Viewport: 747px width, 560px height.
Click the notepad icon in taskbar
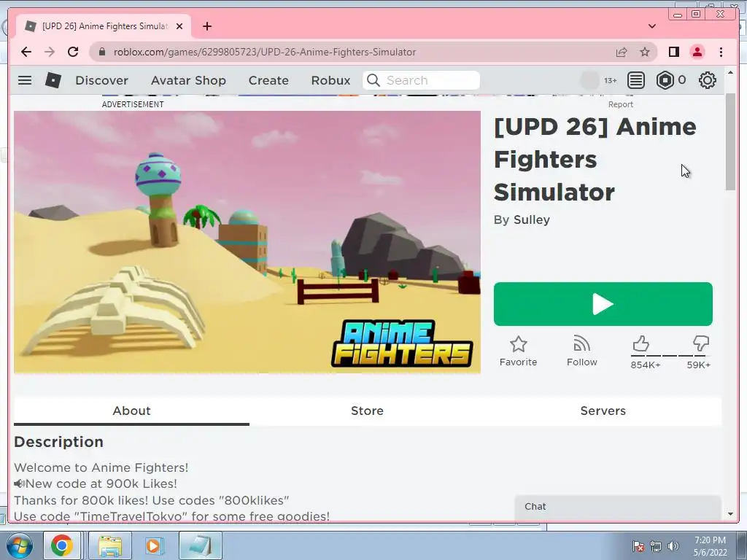point(201,545)
